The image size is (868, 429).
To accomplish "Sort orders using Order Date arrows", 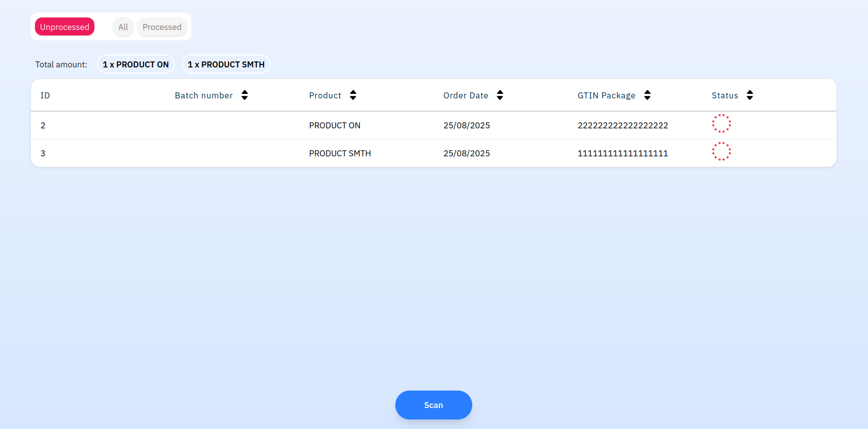I will (x=500, y=95).
